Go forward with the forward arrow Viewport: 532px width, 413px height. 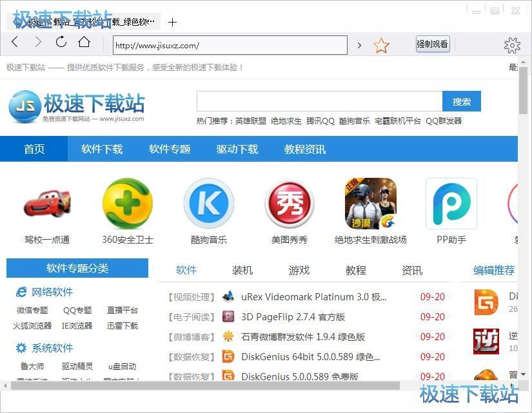(38, 42)
